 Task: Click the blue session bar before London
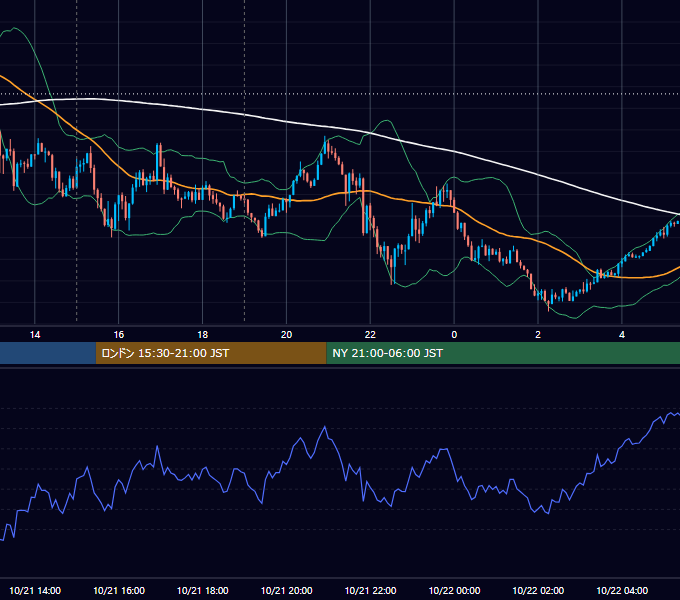click(48, 353)
